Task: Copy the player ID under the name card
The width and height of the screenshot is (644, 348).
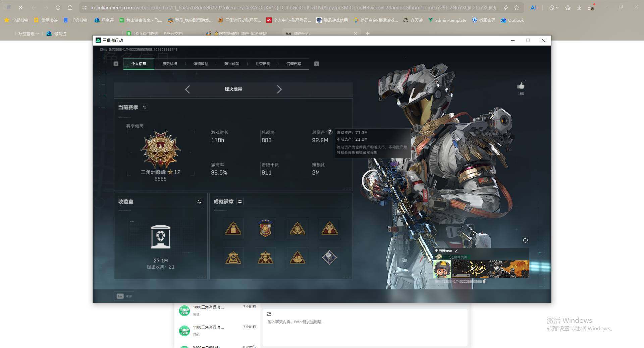Action: click(484, 281)
